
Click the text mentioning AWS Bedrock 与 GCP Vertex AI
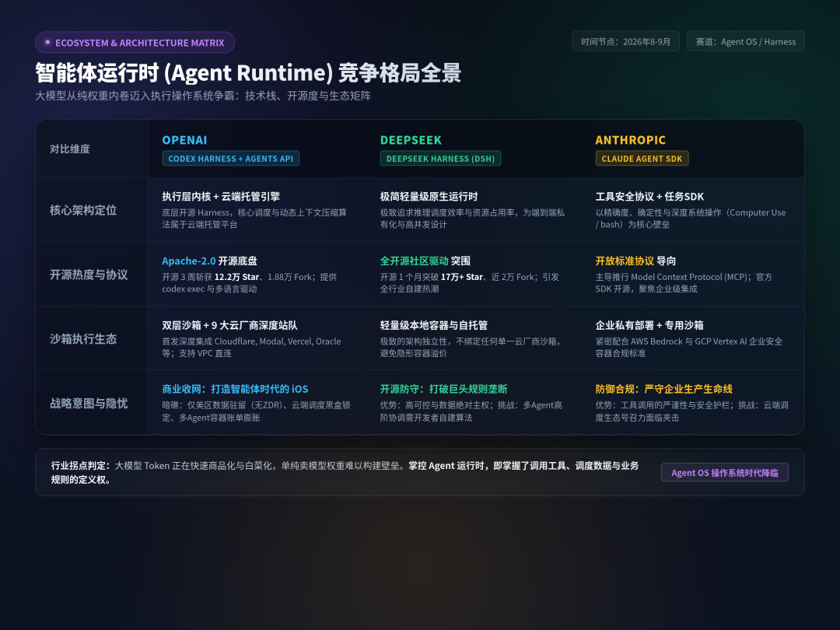689,347
